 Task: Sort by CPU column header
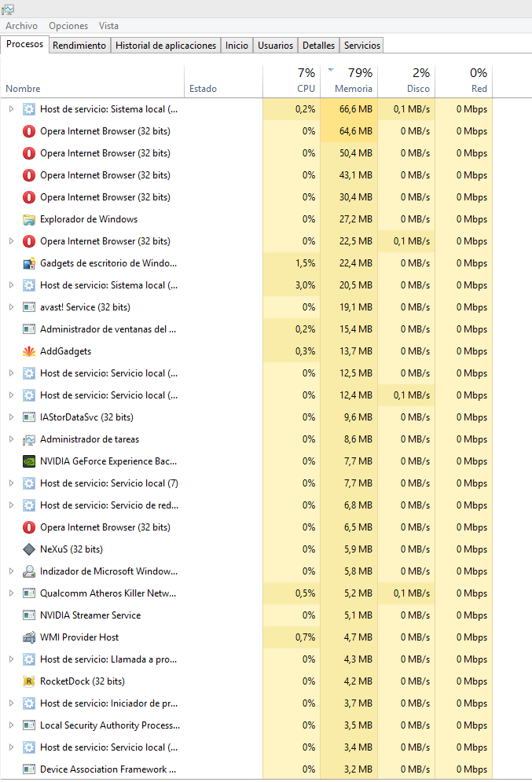point(292,81)
